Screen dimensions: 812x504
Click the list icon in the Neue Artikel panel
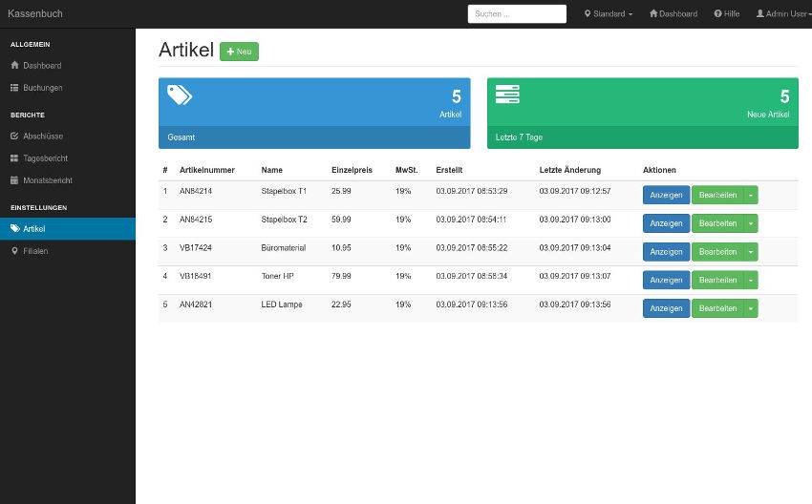tap(507, 94)
